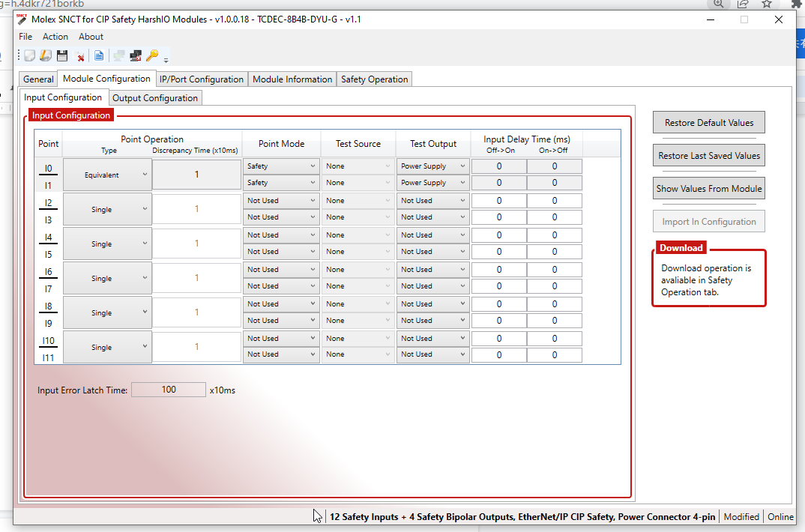Click the Online status bar entry

click(780, 516)
